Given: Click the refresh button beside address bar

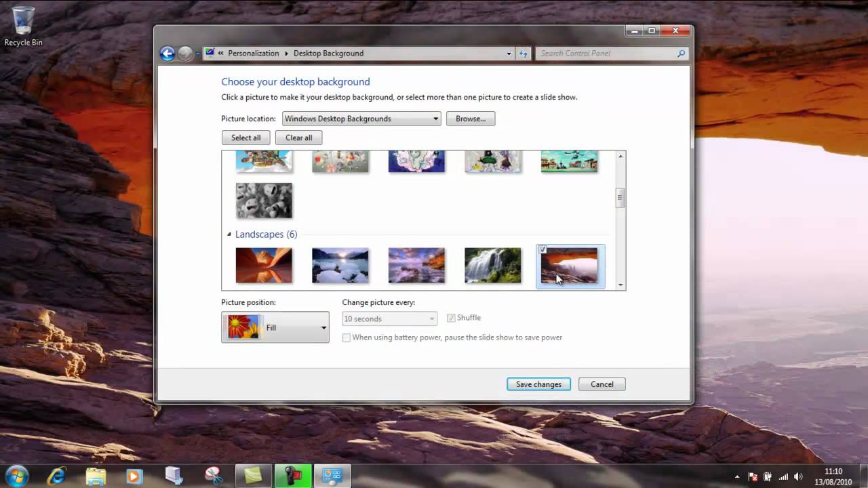Looking at the screenshot, I should pos(523,54).
